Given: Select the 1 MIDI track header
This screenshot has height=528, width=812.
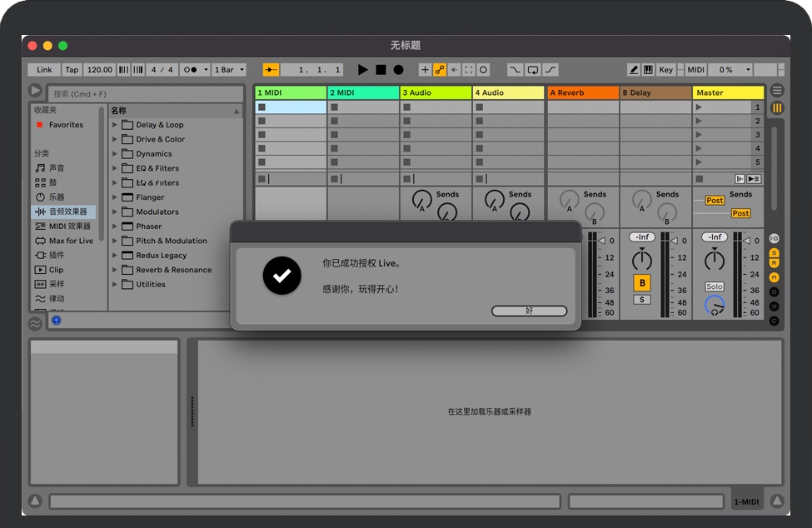Looking at the screenshot, I should click(291, 92).
